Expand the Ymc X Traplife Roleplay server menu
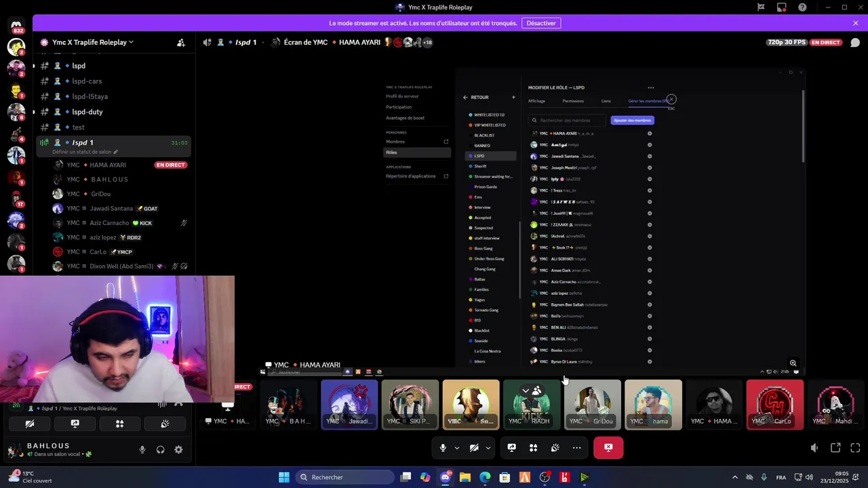This screenshot has width=868, height=488. pyautogui.click(x=93, y=42)
